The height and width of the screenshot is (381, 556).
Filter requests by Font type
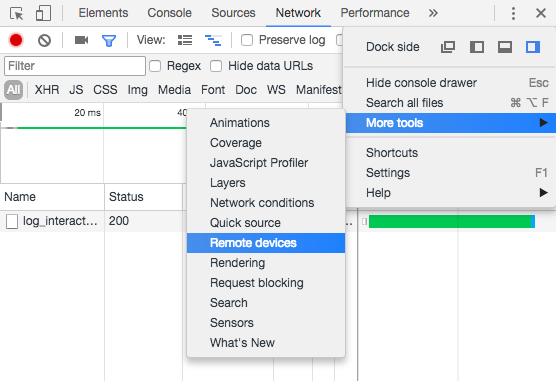click(x=213, y=90)
